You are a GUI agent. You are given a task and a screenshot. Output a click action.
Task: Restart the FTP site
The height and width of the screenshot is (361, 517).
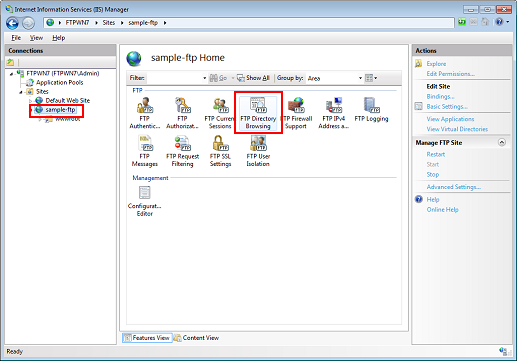click(436, 154)
